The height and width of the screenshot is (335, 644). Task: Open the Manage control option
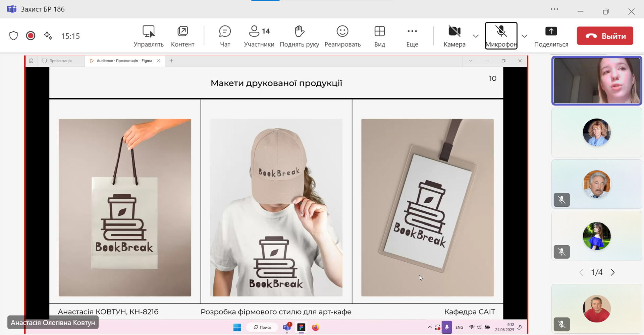click(x=149, y=36)
